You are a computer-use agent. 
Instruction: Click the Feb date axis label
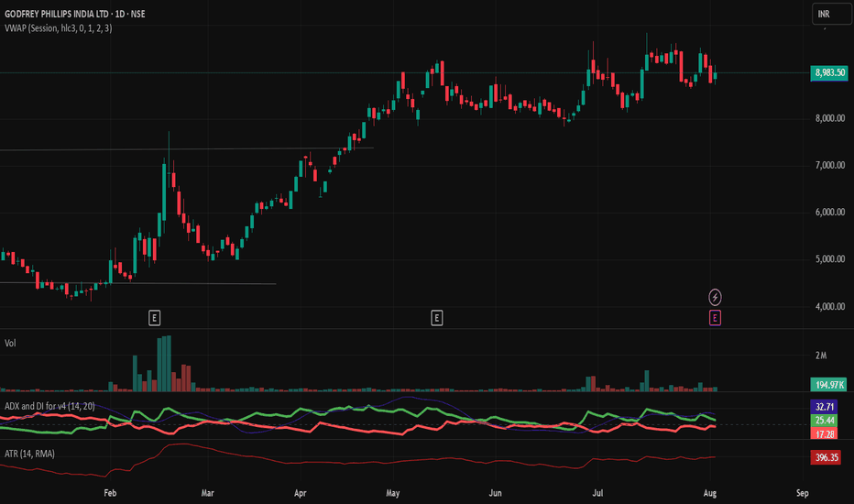[x=110, y=493]
